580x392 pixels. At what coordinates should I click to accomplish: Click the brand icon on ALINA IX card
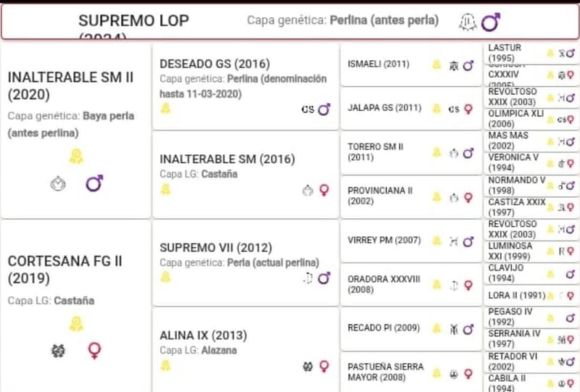pos(307,367)
